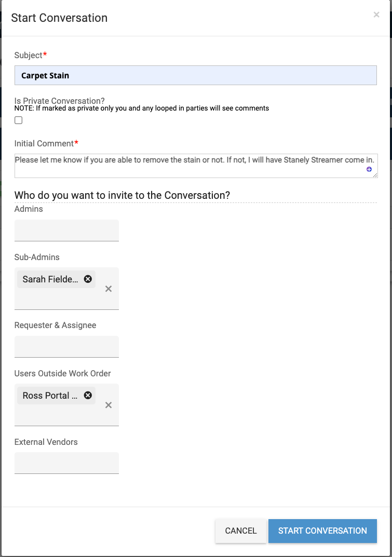Select the Sarah Fielder chip label
Viewport: 392px width, 557px height.
click(50, 279)
